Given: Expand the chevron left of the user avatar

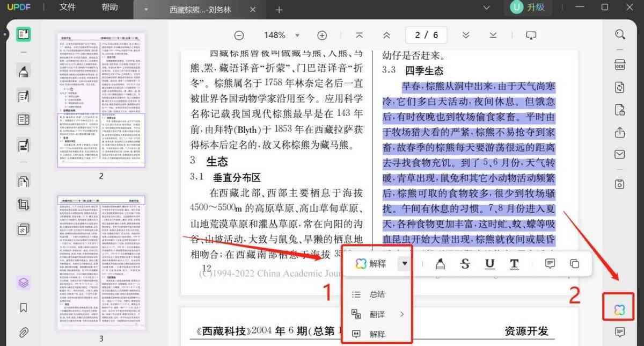Looking at the screenshot, I should pyautogui.click(x=487, y=8).
